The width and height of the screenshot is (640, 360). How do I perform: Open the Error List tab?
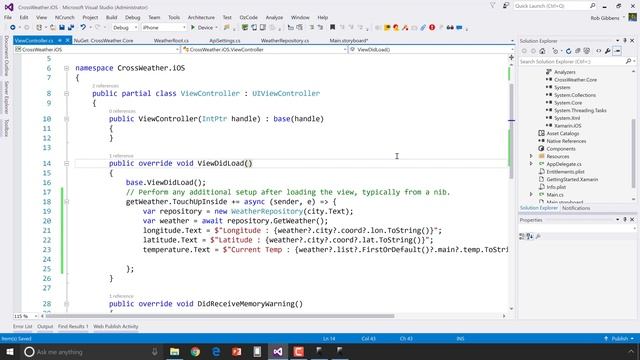click(22, 327)
